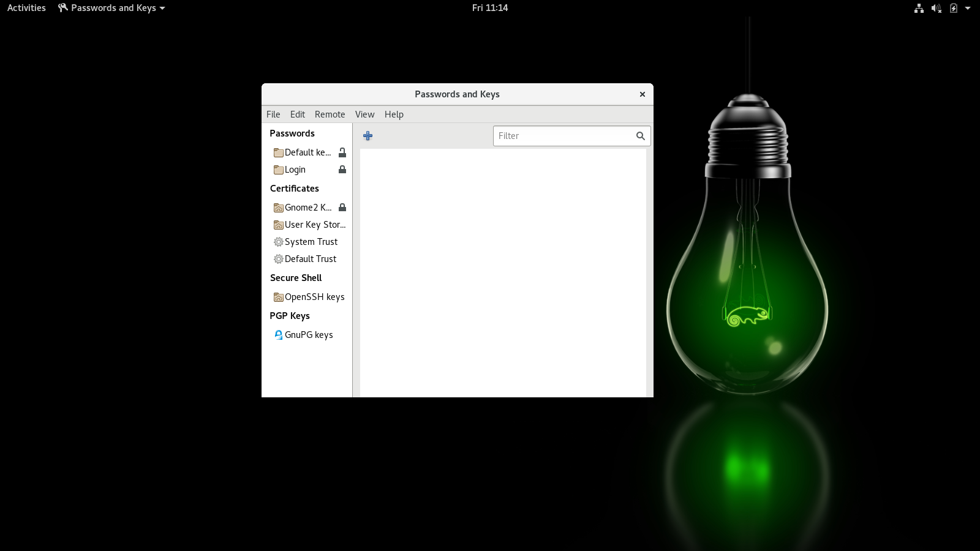Select OpenSSH keys in the sidebar
The image size is (980, 551).
(x=314, y=297)
